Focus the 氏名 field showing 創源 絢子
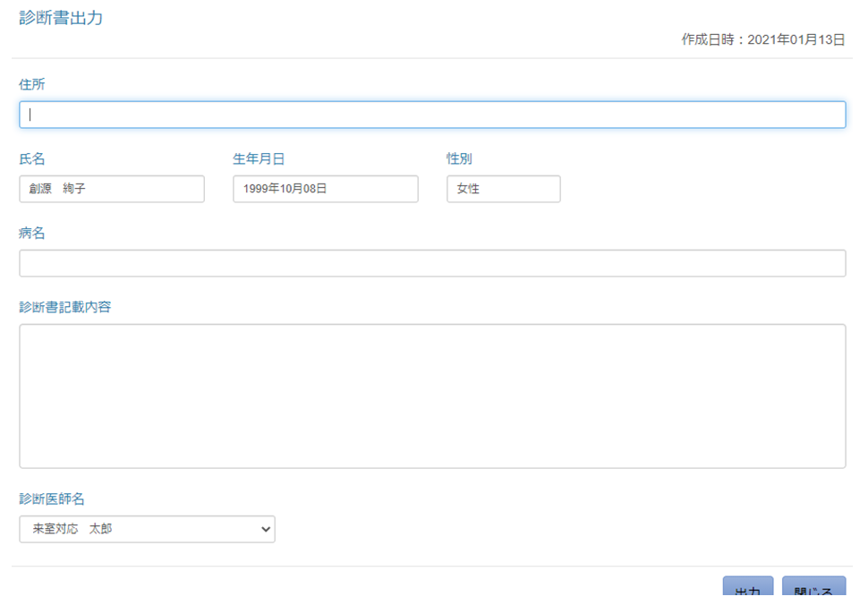 click(x=112, y=189)
